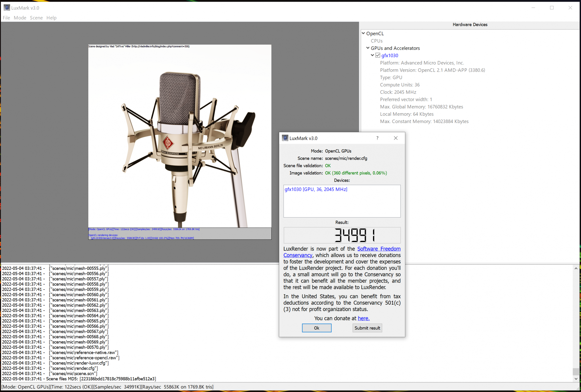581x392 pixels.
Task: Select gfx1030 entry in Devices list
Action: point(316,189)
